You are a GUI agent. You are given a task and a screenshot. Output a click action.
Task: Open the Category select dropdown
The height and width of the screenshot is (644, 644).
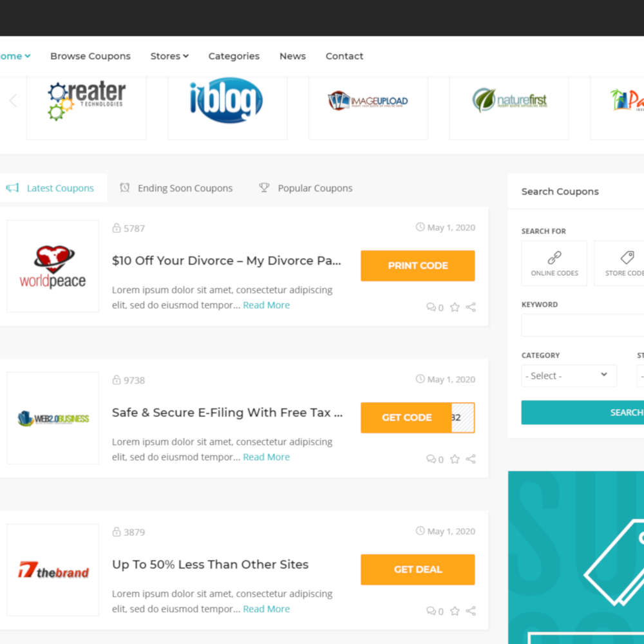(568, 375)
